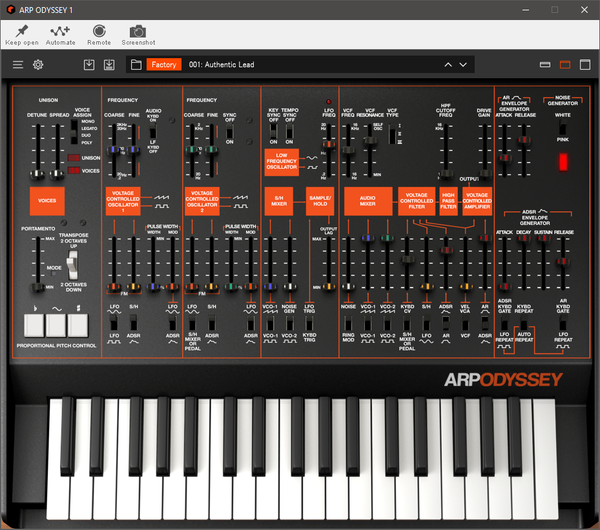Select the medium view size icon

(x=565, y=65)
